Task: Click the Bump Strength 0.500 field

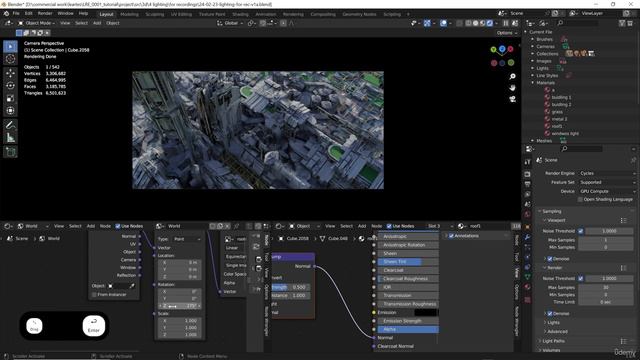Action: click(x=291, y=287)
